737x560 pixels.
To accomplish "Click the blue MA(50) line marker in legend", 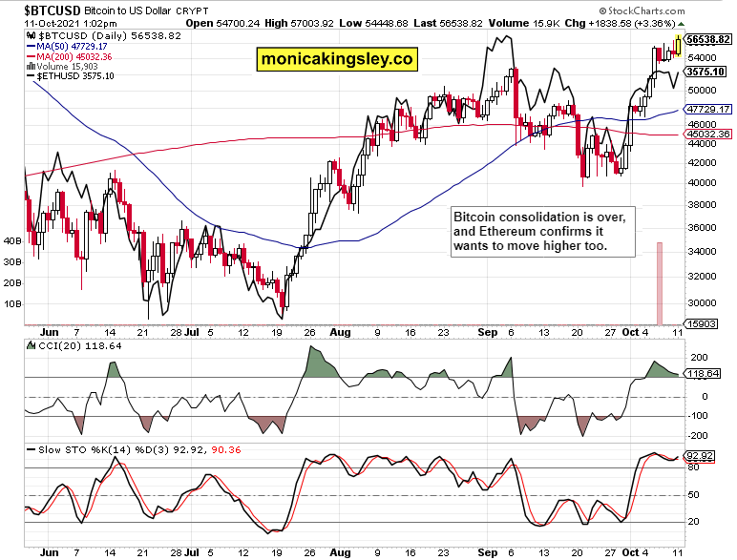I will coord(31,47).
